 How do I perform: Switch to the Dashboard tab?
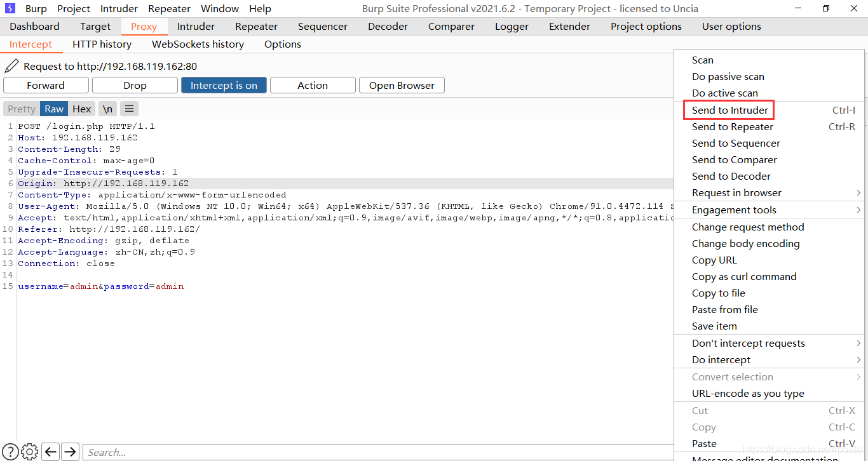(34, 26)
